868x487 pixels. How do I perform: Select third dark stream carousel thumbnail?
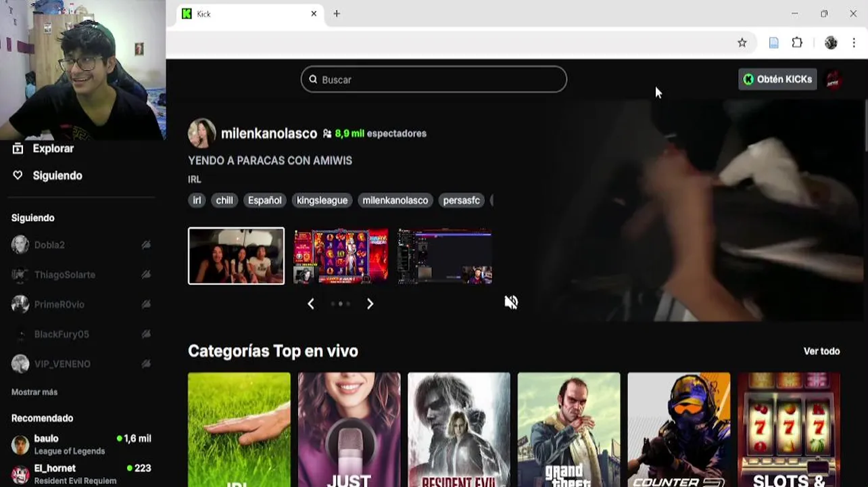444,256
